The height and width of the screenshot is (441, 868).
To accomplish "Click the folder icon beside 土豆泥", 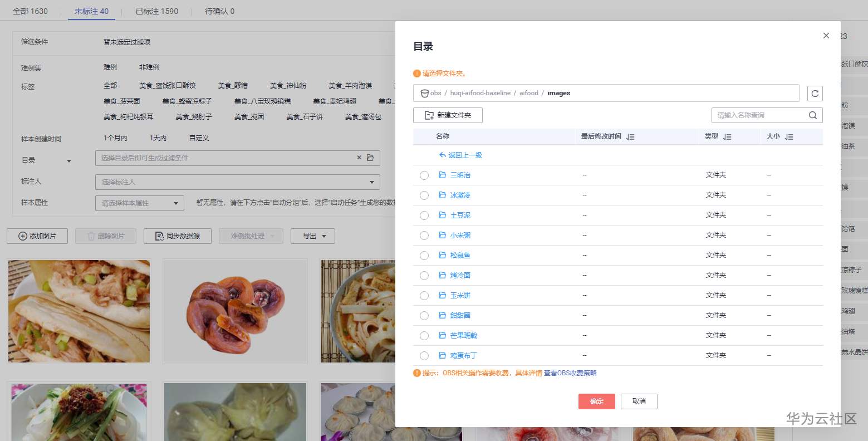I will [x=443, y=215].
